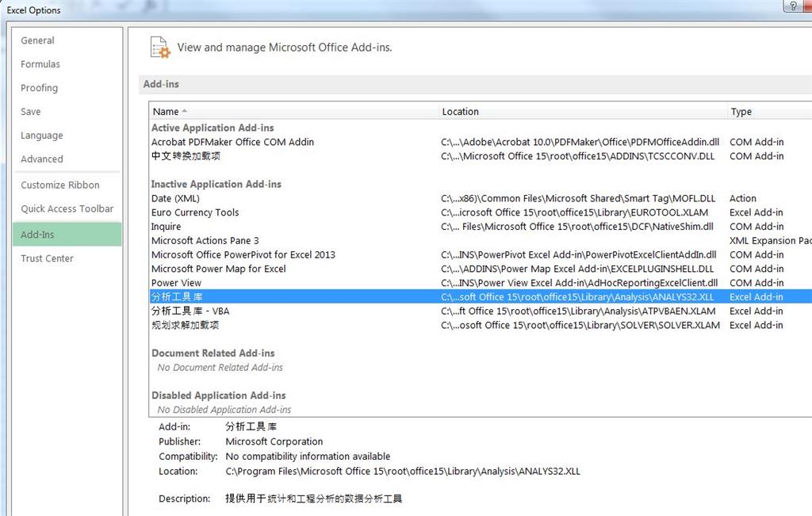Viewport: 812px width, 516px height.
Task: Select Acrobat PDFMaker Office COM Addin row
Action: (x=481, y=142)
